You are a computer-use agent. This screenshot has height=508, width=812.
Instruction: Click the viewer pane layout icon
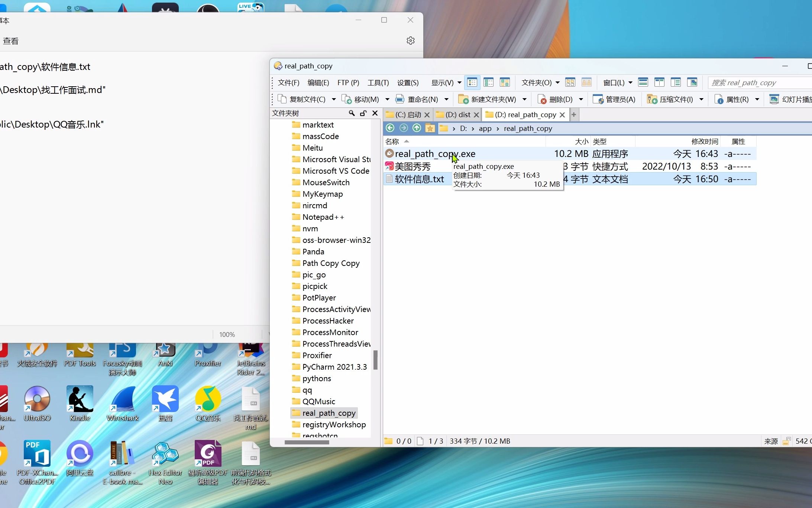[x=692, y=82]
